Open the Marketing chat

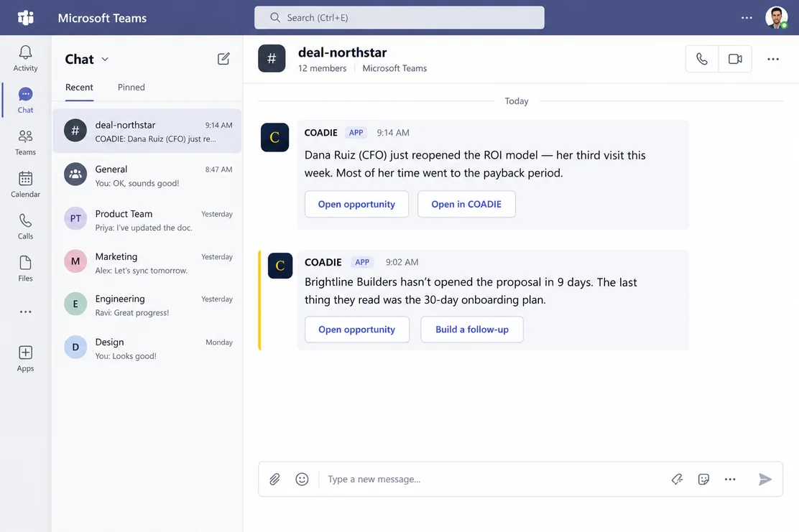[x=147, y=263]
